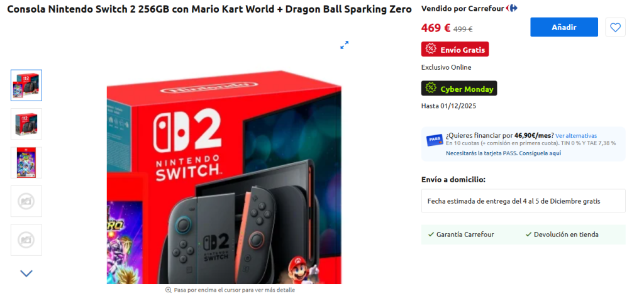Click the PASS card icon

tap(435, 140)
